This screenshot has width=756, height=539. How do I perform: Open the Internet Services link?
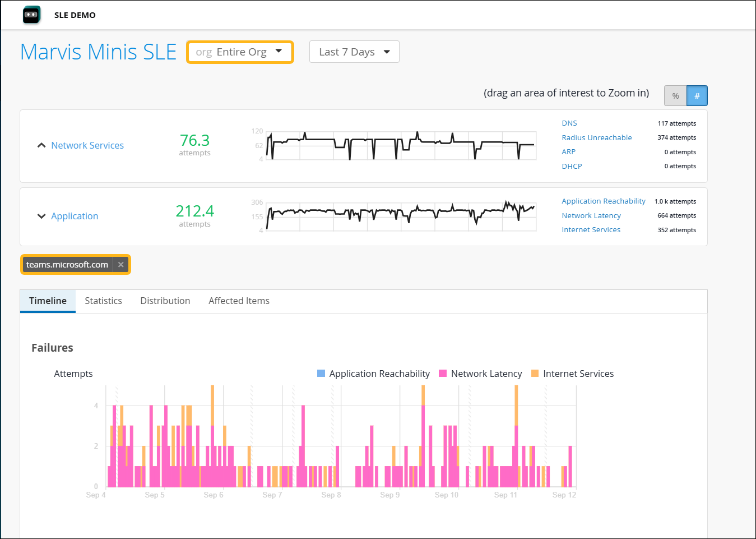(591, 229)
